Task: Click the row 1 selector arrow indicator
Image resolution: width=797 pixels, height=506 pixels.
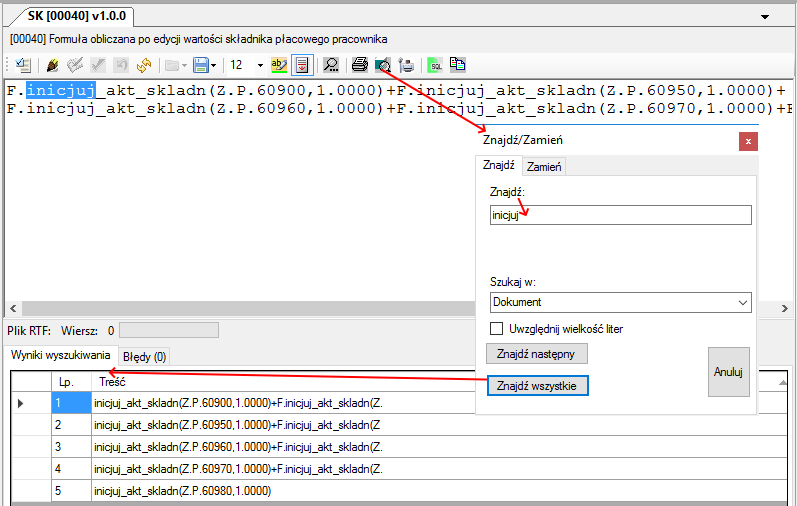Action: 21,403
